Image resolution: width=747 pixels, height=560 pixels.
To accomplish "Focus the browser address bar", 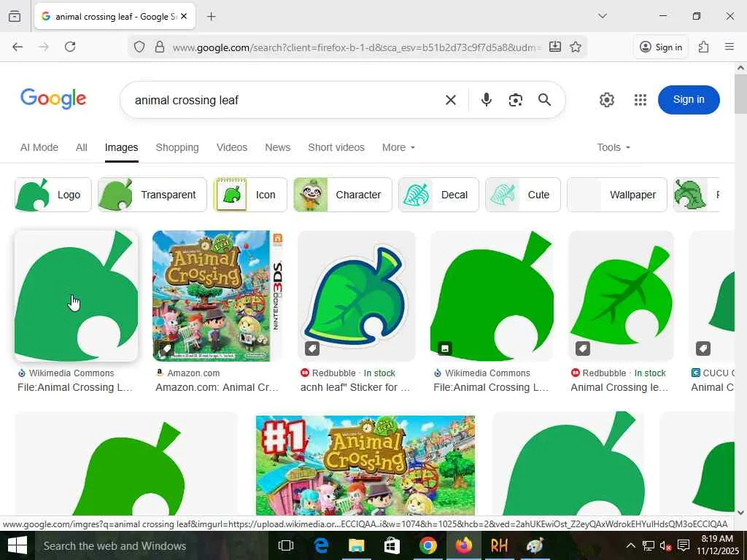I will (x=356, y=47).
